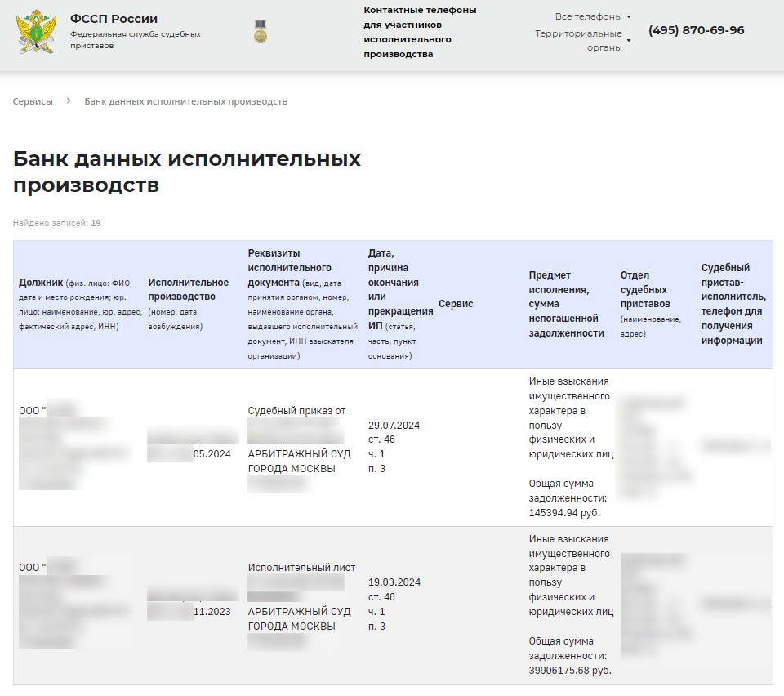Viewport: 784px width, 696px height.
Task: Click the medal award icon in header
Action: (x=260, y=32)
